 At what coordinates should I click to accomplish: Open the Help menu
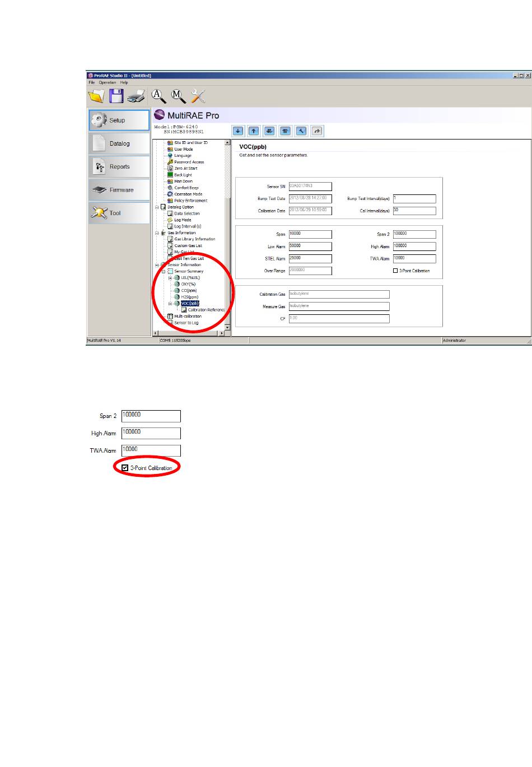point(124,82)
